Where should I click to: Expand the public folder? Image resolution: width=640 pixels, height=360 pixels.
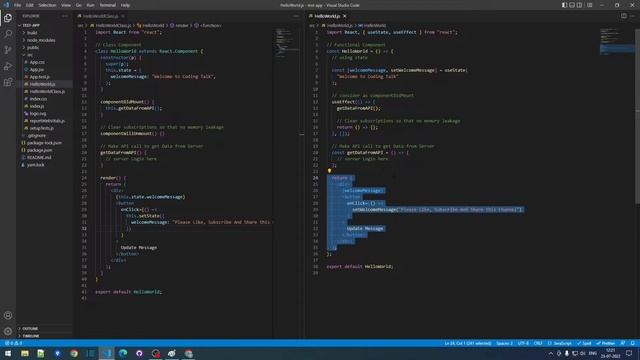click(33, 47)
